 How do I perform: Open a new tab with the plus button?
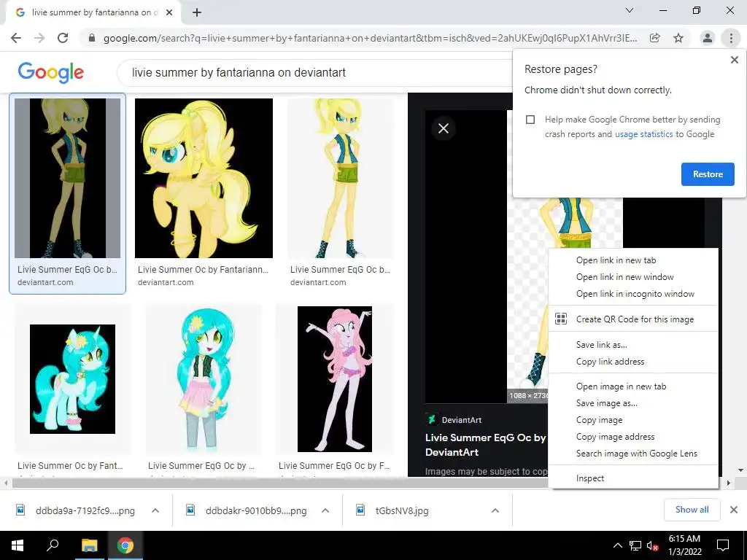tap(197, 12)
